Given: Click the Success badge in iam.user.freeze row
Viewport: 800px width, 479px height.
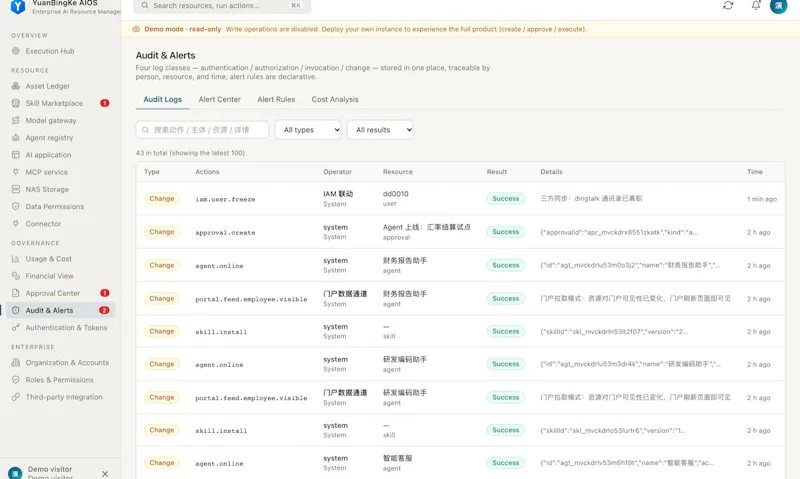Looking at the screenshot, I should pyautogui.click(x=506, y=198).
